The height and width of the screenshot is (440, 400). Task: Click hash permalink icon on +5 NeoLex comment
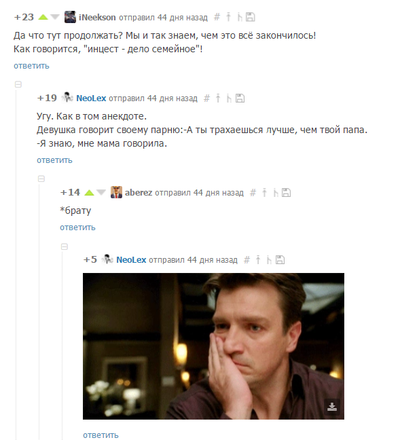click(247, 260)
